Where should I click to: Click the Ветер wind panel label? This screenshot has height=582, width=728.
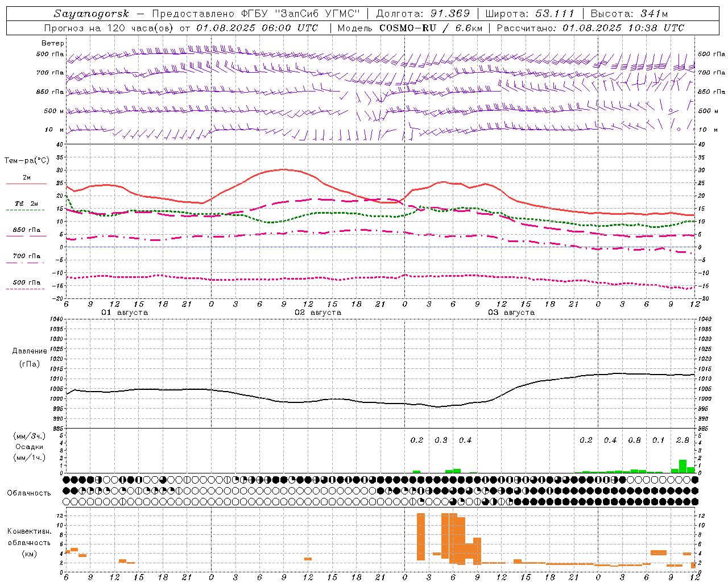[53, 43]
